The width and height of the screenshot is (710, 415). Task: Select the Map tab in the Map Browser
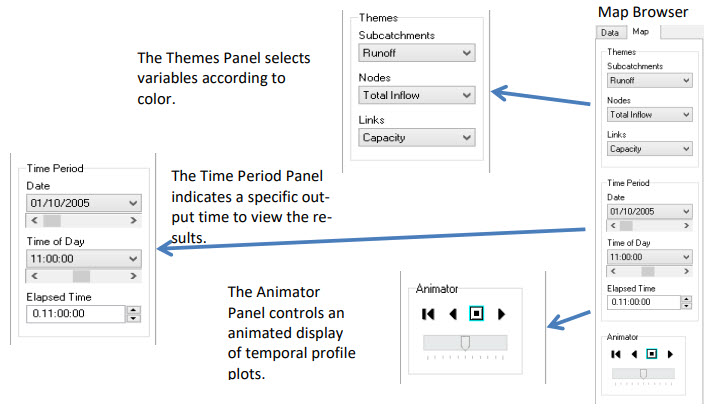(x=640, y=33)
